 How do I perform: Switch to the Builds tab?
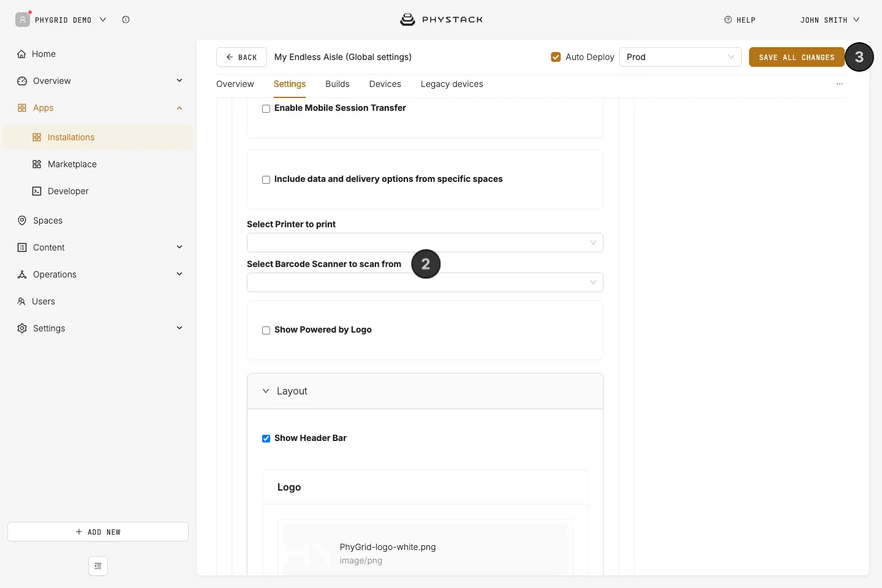tap(337, 84)
